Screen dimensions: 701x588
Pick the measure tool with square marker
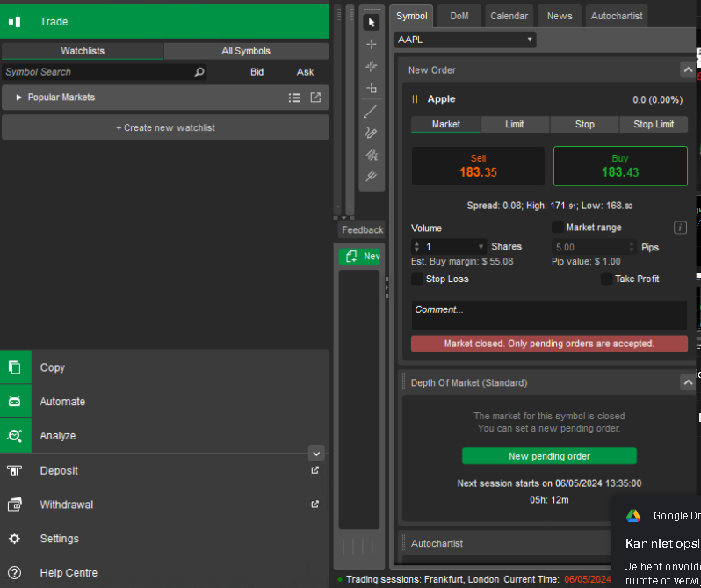pos(371,88)
